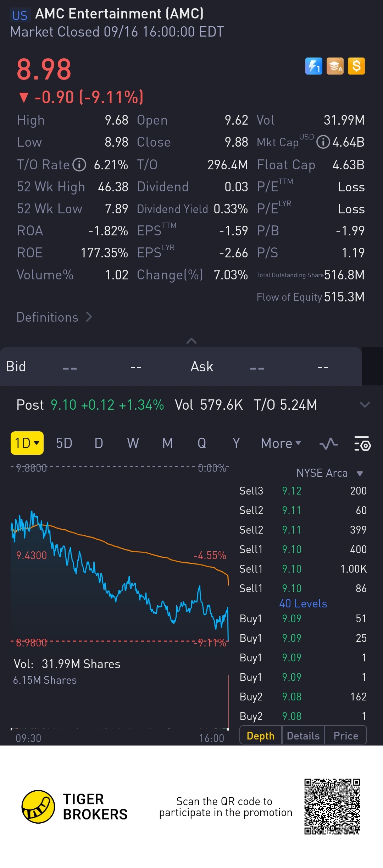This screenshot has width=383, height=868.
Task: Tap the blue lightning bolt icon
Action: pyautogui.click(x=313, y=66)
